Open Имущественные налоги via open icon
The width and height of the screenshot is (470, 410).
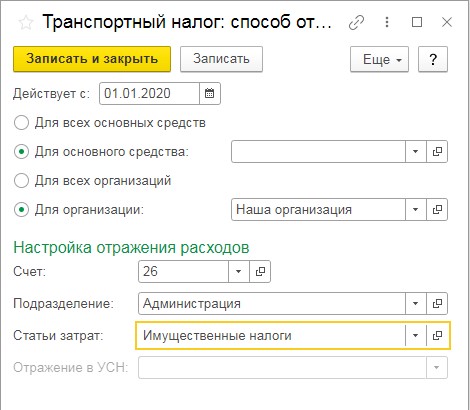pos(437,335)
